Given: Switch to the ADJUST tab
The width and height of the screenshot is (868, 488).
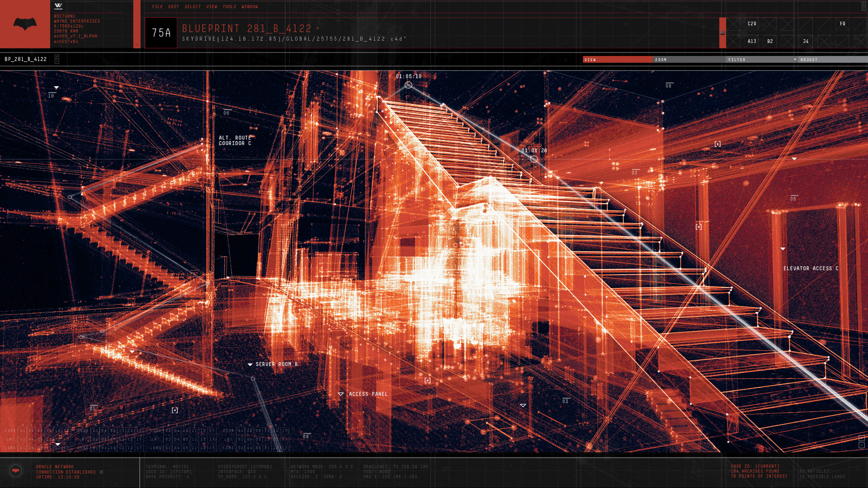Looking at the screenshot, I should pos(833,60).
